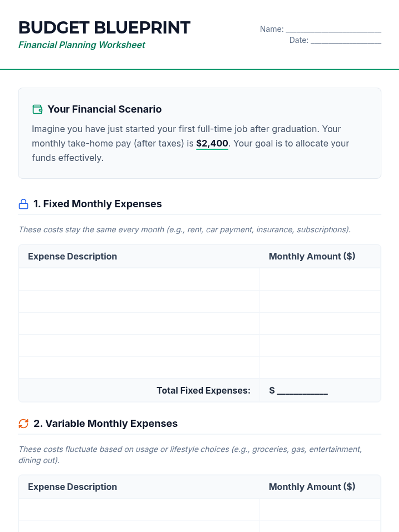399x532 pixels.
Task: Click Fixed table Monthly Amount ($) header
Action: point(312,256)
